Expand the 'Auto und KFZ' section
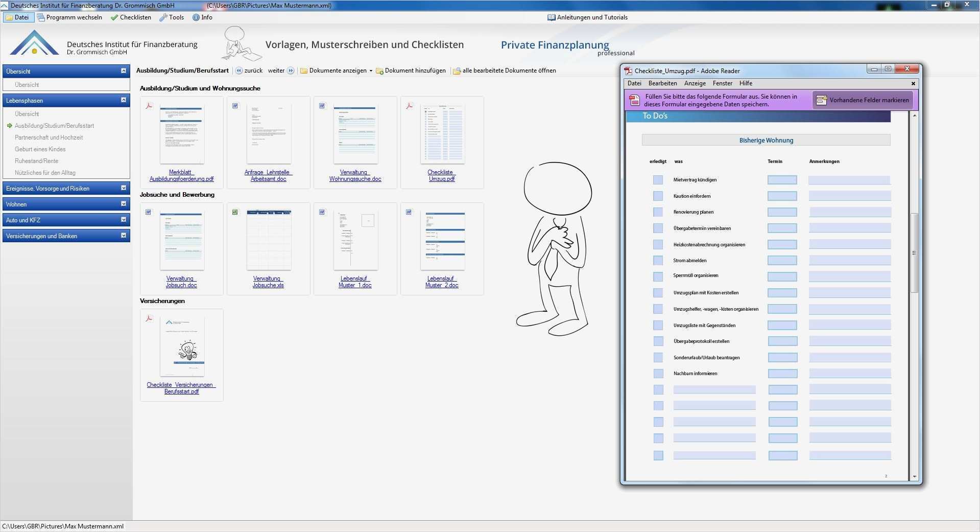 [123, 220]
